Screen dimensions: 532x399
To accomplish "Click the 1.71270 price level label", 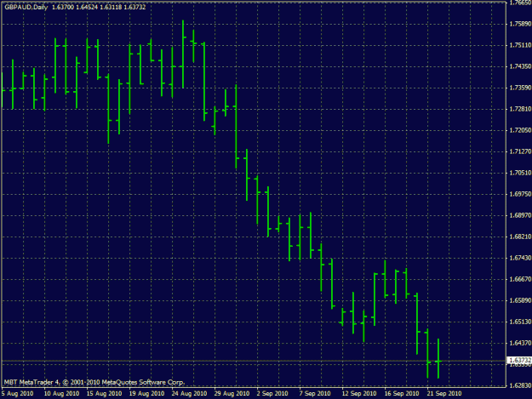I will tap(520, 151).
